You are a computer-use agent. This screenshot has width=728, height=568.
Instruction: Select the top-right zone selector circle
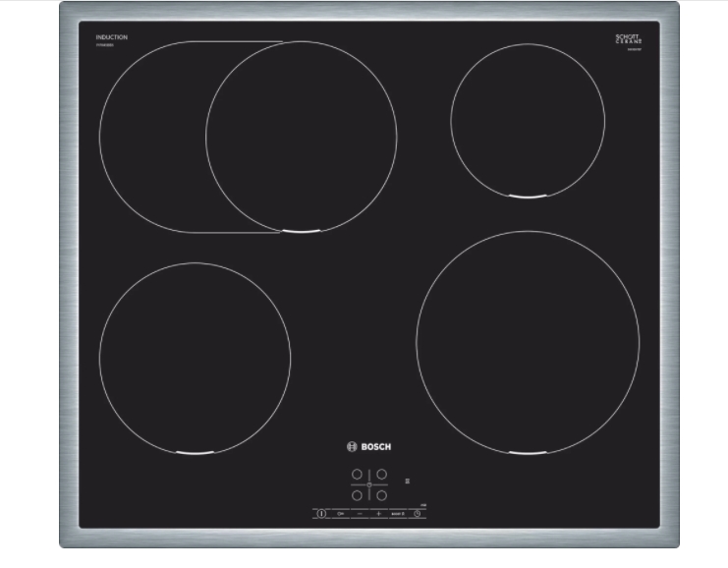(381, 475)
